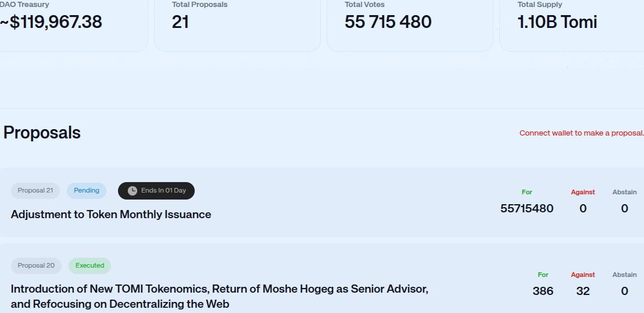The width and height of the screenshot is (644, 313).
Task: Click the Proposals section heading
Action: coord(42,133)
